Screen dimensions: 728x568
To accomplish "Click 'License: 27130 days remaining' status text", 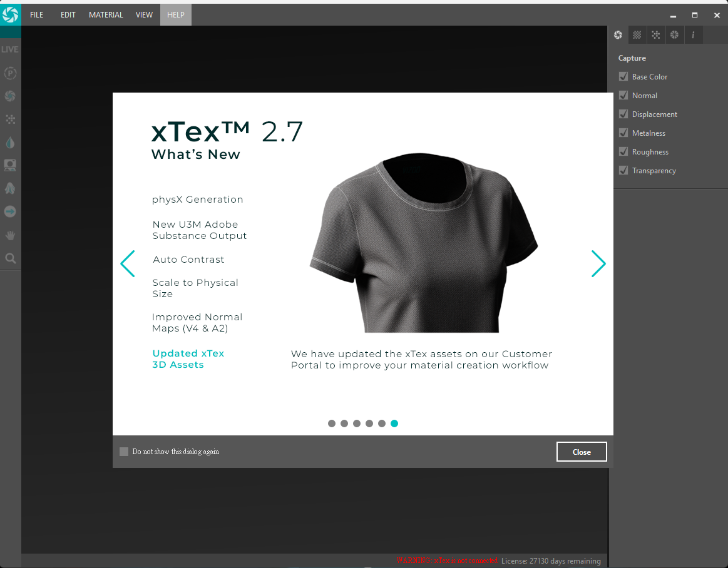I will (551, 561).
